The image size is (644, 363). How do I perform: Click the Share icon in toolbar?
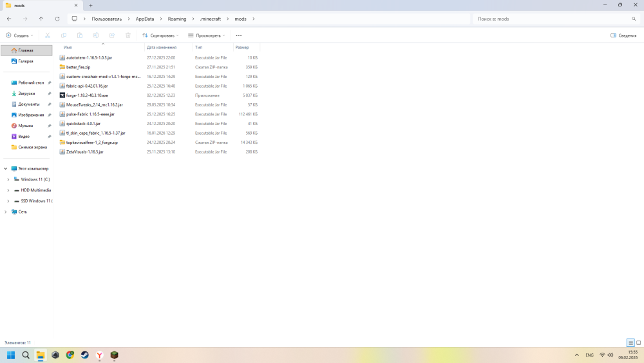pyautogui.click(x=111, y=35)
